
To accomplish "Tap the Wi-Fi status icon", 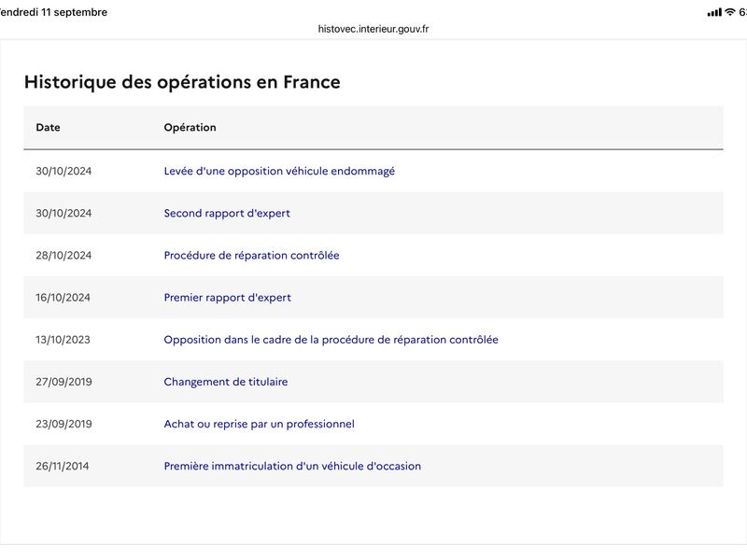I will 730,12.
